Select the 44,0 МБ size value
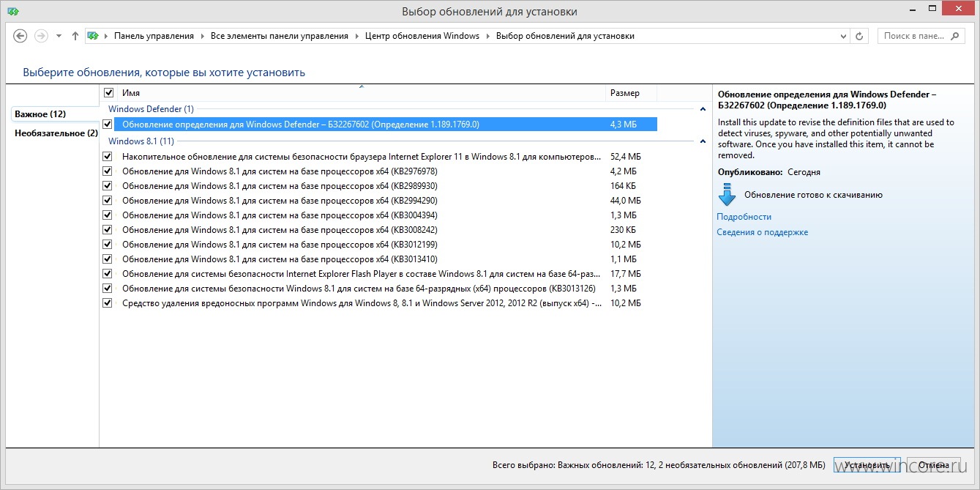980x490 pixels. coord(626,201)
